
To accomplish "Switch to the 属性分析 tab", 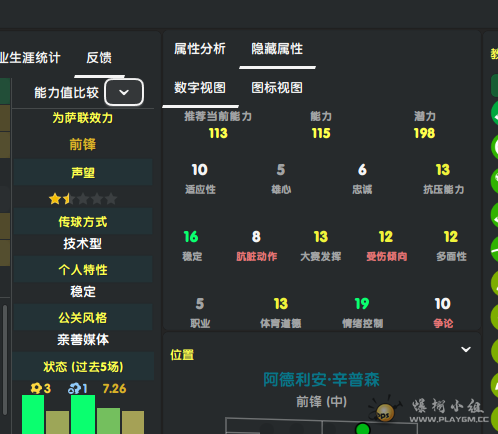I will 200,49.
